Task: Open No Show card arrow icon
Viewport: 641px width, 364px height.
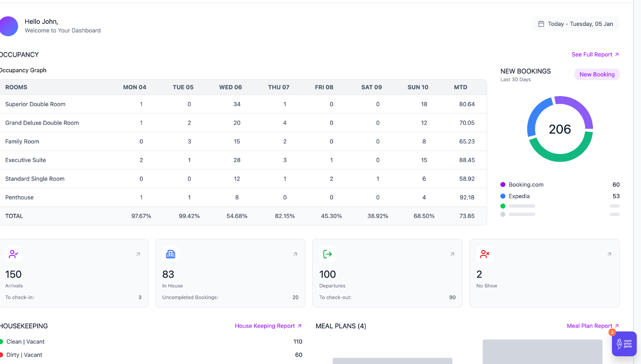Action: (609, 254)
